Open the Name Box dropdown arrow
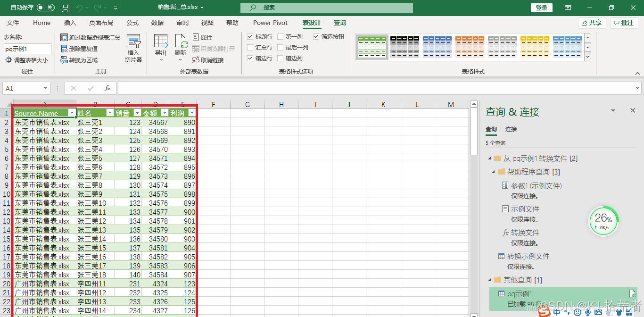 (x=46, y=88)
